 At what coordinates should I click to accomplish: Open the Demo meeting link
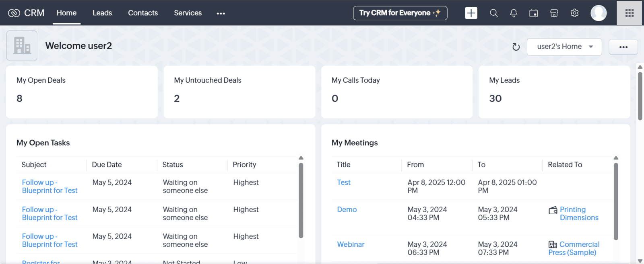coord(347,209)
